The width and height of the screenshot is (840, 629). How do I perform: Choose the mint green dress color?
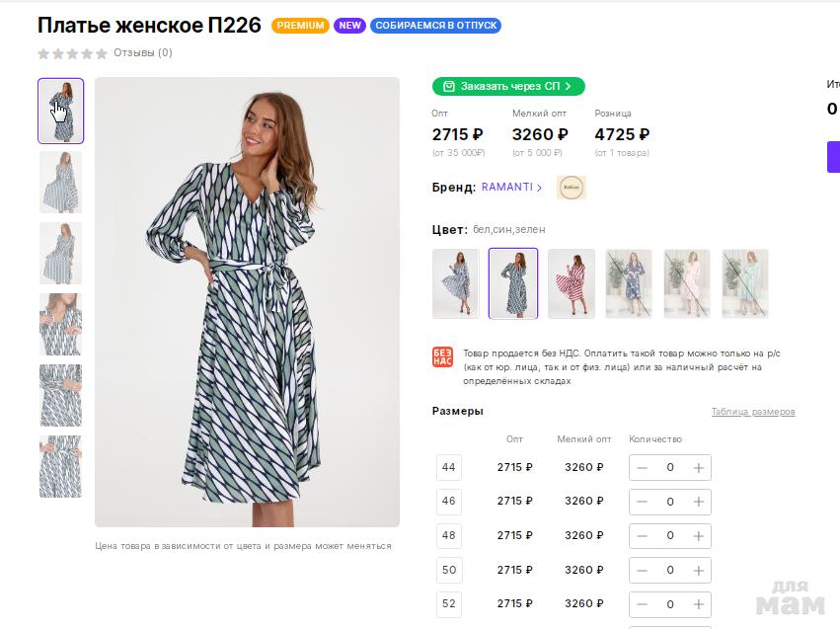745,283
